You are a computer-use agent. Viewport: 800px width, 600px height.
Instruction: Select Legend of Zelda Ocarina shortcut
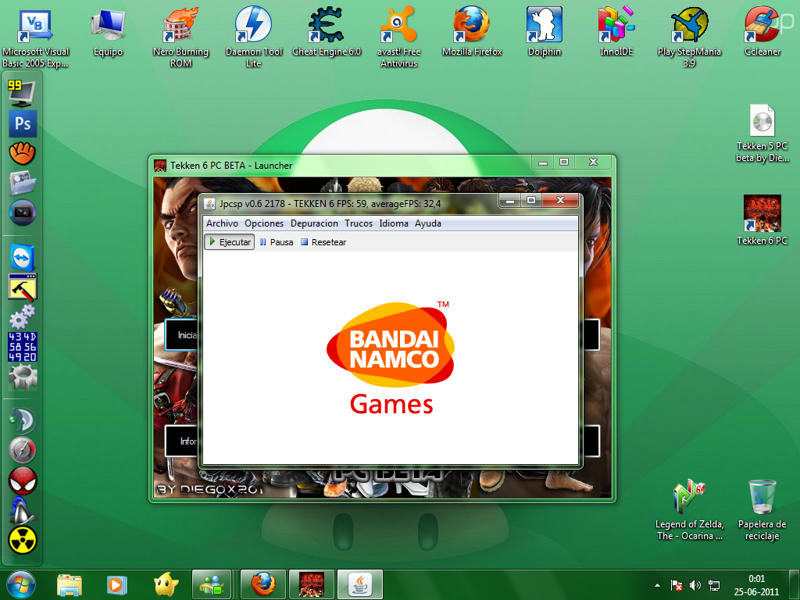coord(689,510)
